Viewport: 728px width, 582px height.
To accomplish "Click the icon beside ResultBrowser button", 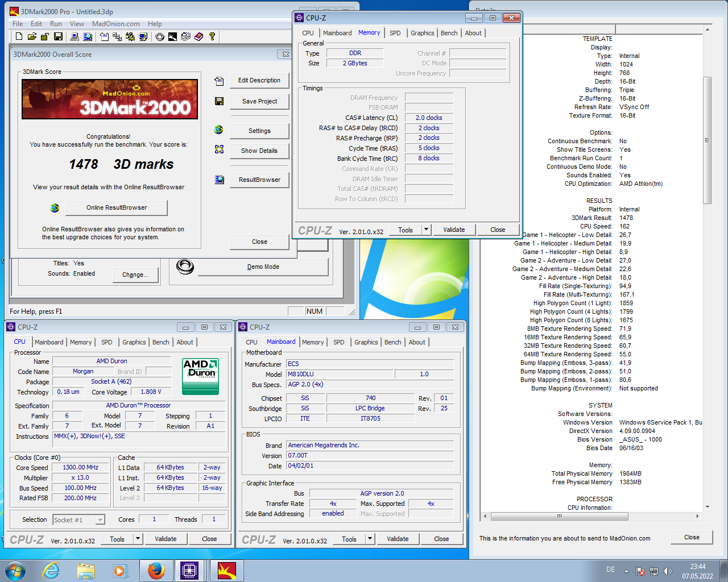I will tap(219, 180).
